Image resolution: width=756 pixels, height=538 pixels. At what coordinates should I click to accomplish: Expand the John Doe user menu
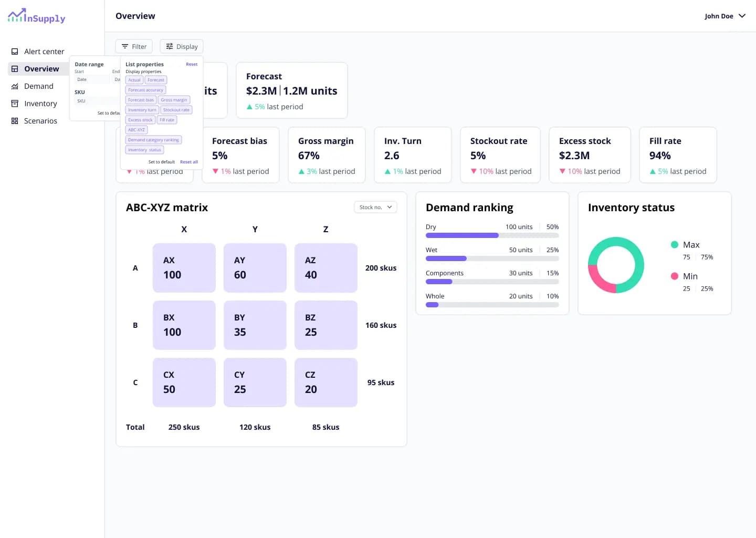coord(742,16)
